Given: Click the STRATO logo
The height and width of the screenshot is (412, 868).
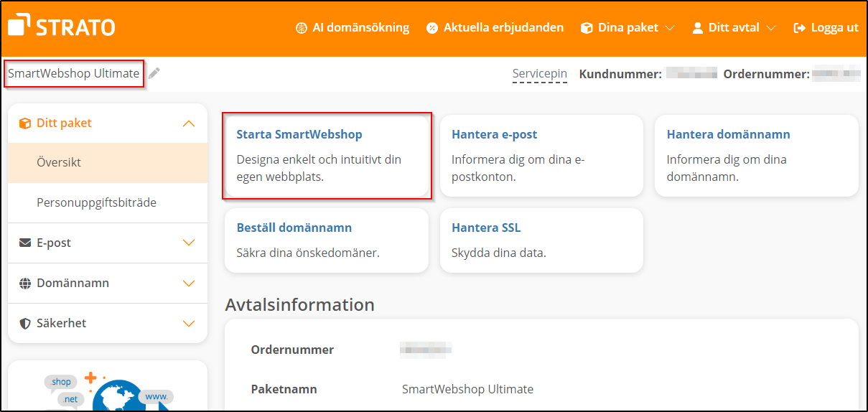Looking at the screenshot, I should 62,27.
